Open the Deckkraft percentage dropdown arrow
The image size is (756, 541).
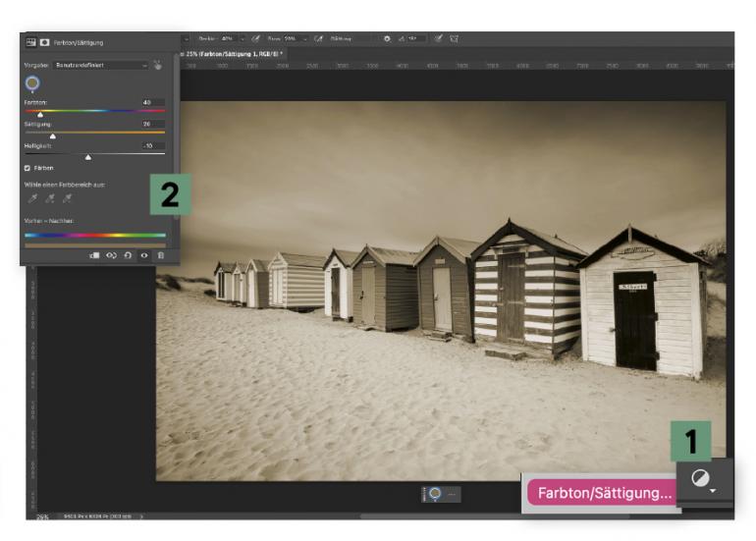pos(243,39)
